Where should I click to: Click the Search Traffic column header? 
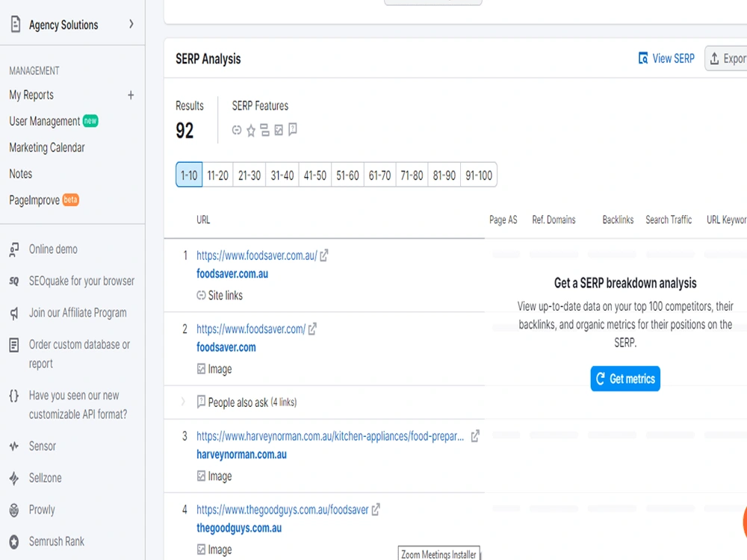(x=669, y=220)
